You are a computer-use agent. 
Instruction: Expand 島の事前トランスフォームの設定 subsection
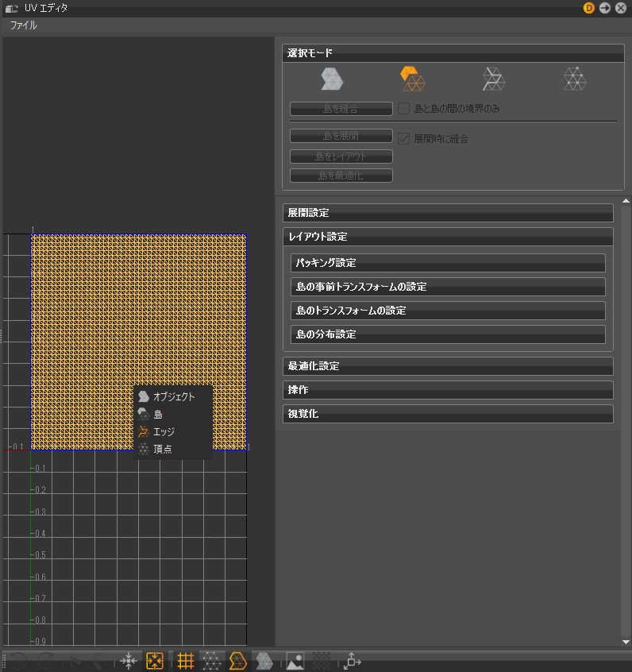[448, 287]
